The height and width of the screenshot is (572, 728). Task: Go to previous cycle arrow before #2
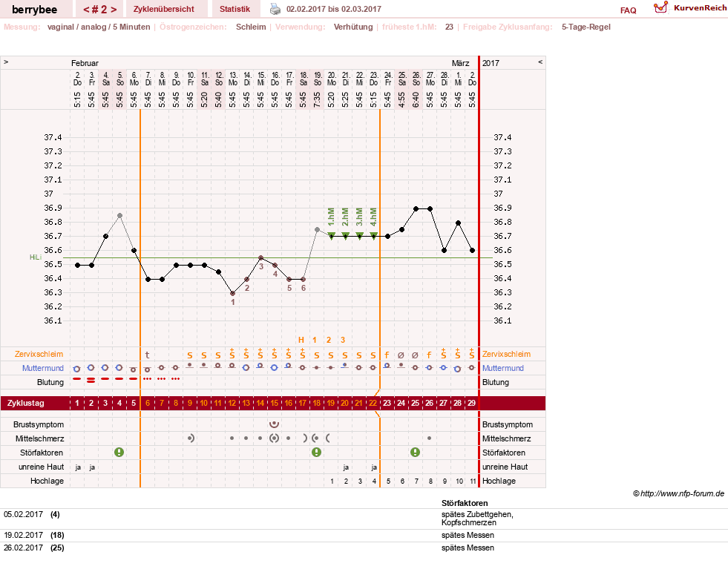tap(86, 10)
